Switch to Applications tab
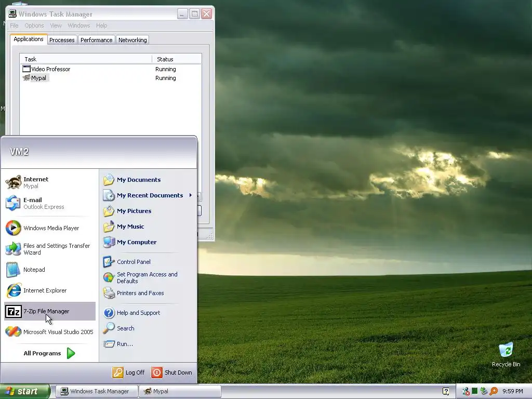 (29, 39)
